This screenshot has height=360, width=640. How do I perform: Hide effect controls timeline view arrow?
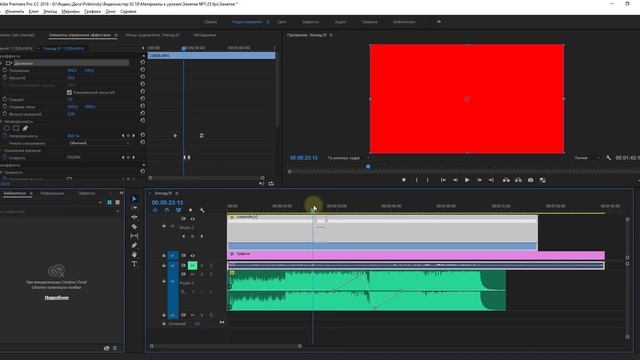(143, 48)
